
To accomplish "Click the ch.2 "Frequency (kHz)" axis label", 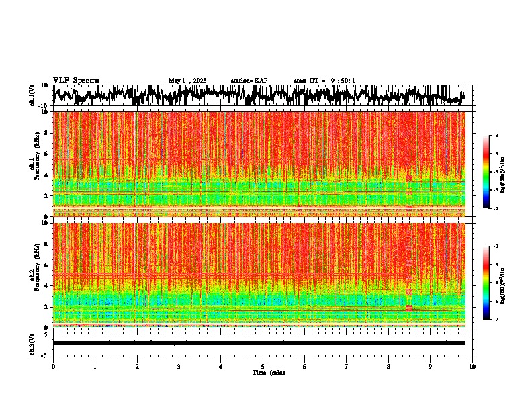I will tap(36, 267).
